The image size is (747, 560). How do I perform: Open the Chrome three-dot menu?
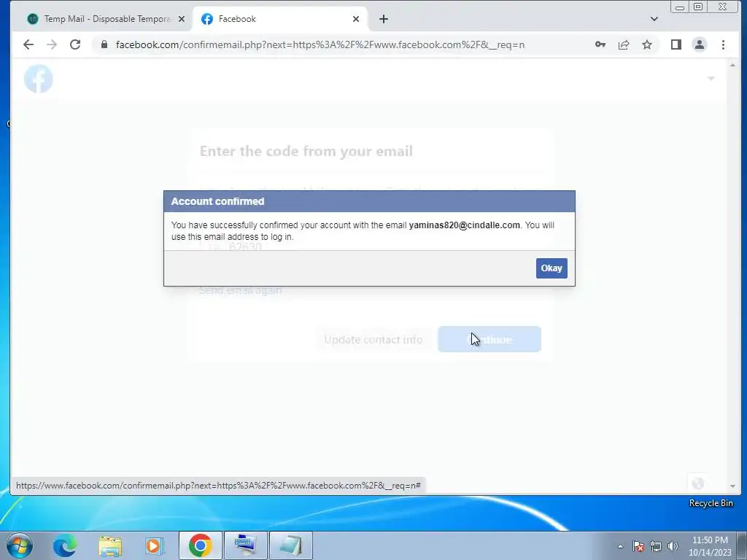pyautogui.click(x=723, y=44)
